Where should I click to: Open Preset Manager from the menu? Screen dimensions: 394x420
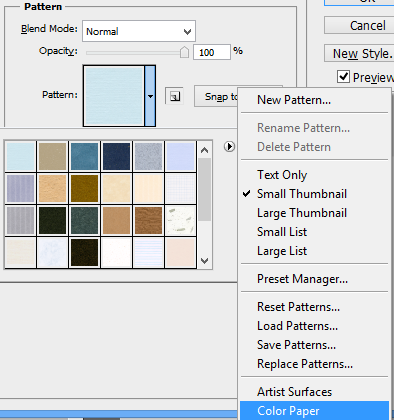point(314,279)
